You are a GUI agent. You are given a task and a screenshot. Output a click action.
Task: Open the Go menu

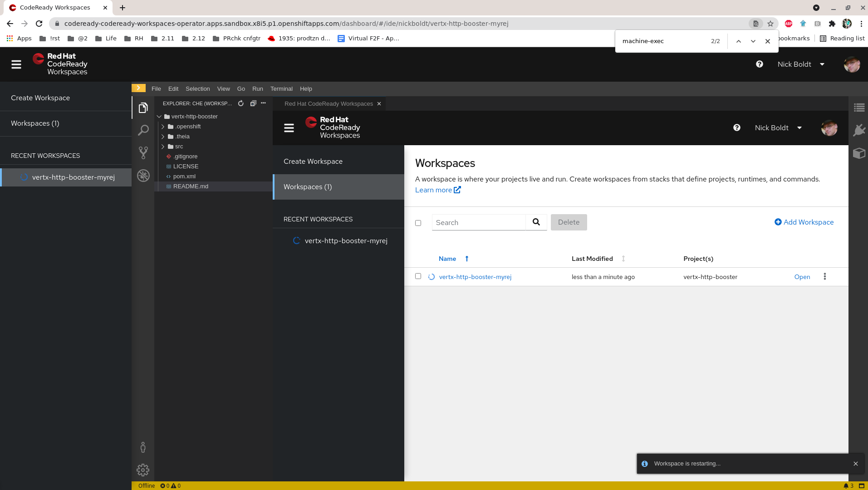(x=241, y=89)
